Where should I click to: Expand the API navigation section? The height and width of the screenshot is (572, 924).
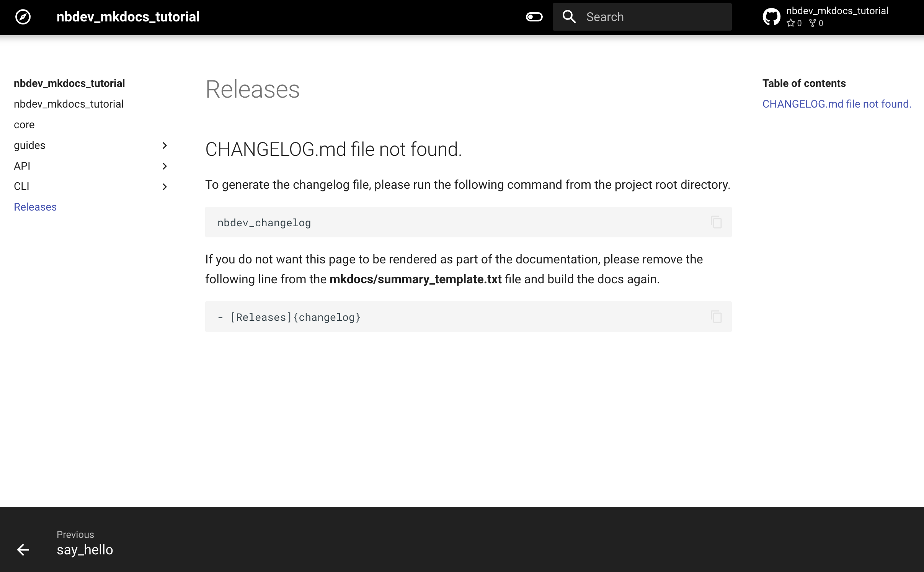pos(165,166)
